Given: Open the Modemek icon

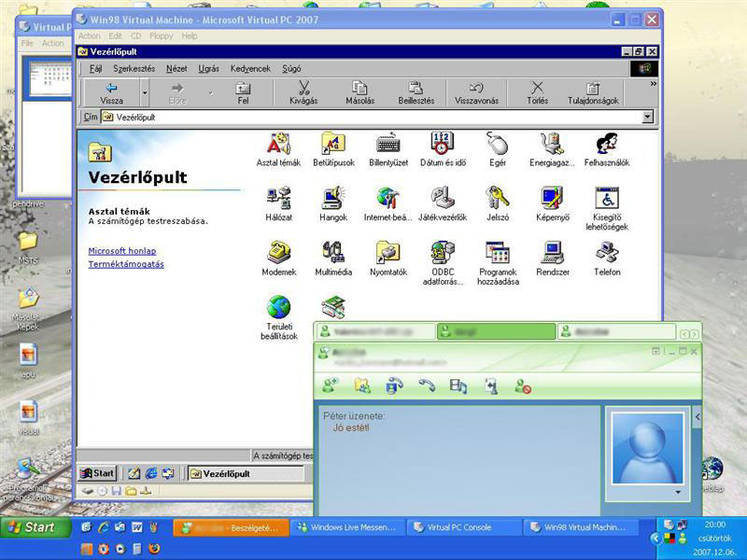Looking at the screenshot, I should 278,259.
